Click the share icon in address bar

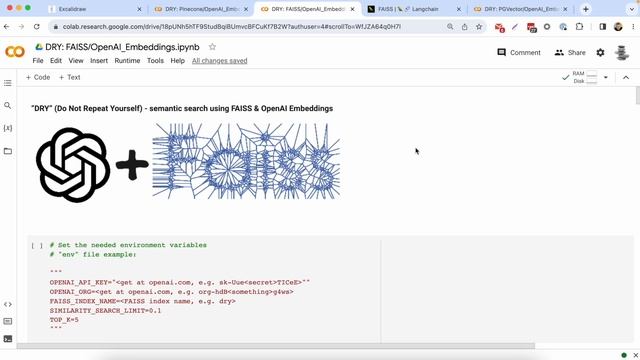pyautogui.click(x=464, y=27)
